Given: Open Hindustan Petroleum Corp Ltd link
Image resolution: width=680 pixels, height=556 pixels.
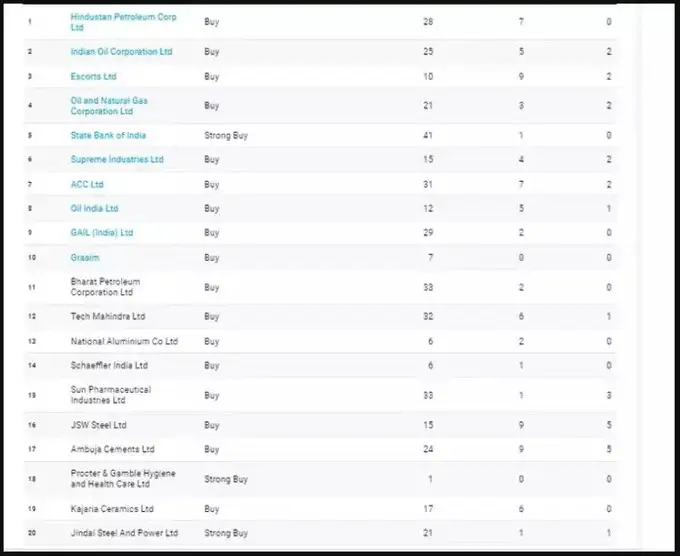Looking at the screenshot, I should coord(123,17).
